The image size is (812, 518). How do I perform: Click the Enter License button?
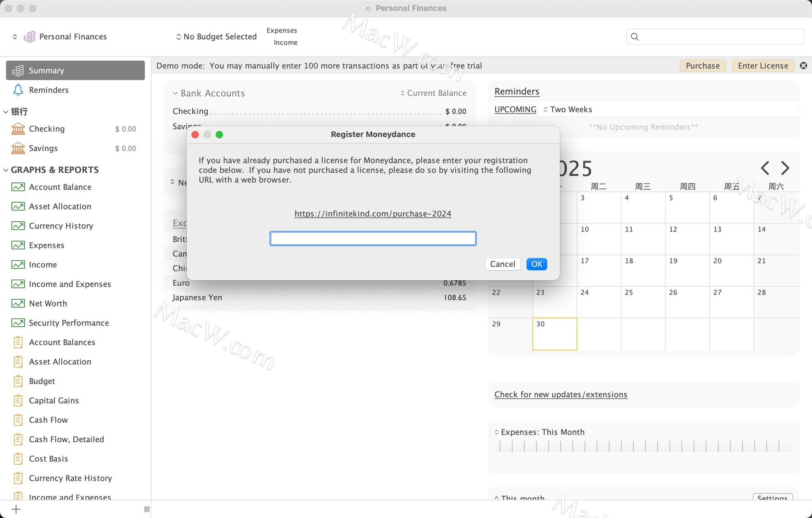coord(763,66)
